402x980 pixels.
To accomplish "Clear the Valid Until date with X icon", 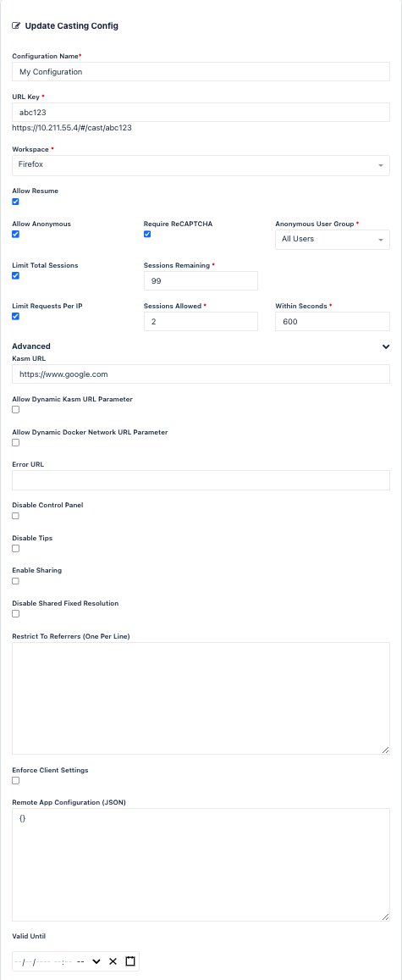I will pos(113,961).
